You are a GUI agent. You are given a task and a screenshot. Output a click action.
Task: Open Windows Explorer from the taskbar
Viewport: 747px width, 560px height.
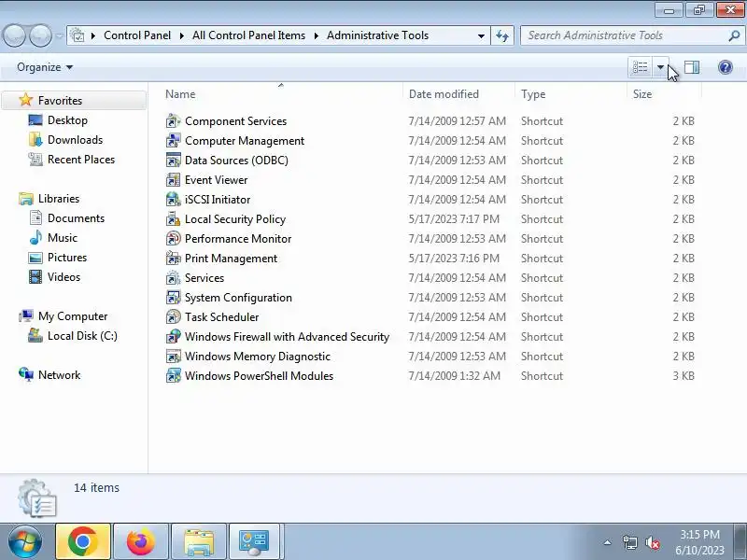click(x=199, y=541)
